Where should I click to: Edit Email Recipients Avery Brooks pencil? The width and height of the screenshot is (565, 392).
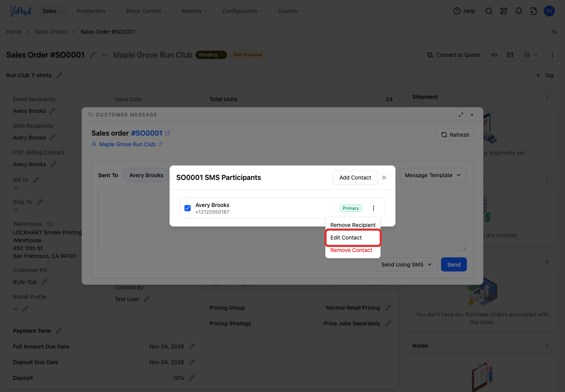pos(52,111)
